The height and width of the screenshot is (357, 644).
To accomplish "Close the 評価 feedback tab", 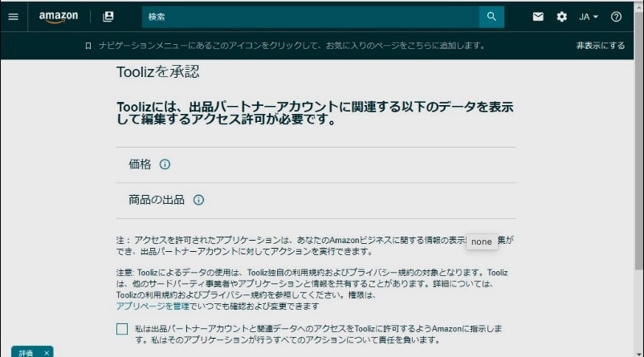I will (47, 353).
